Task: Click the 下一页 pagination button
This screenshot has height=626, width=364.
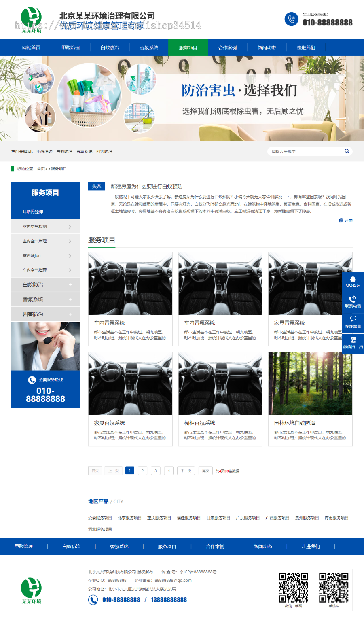Action: click(x=186, y=471)
